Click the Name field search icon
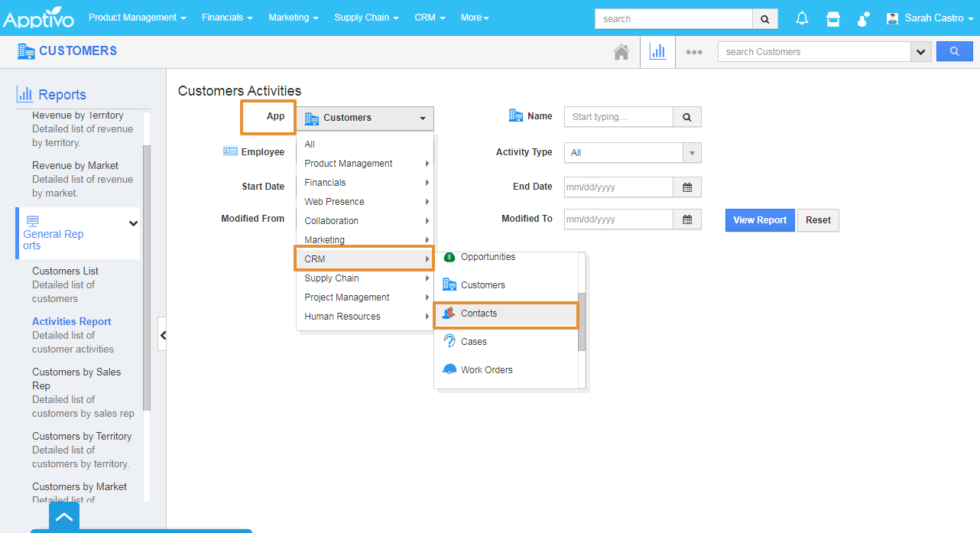The image size is (980, 533). pos(687,117)
